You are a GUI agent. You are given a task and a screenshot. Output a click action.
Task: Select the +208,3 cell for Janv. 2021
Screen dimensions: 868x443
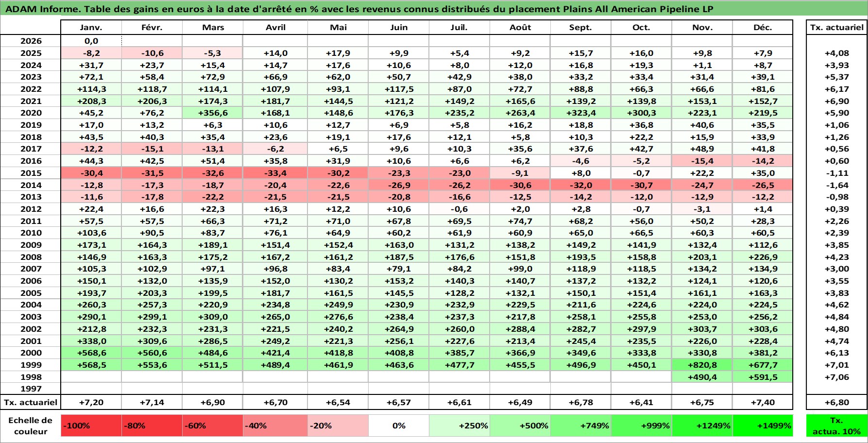point(91,101)
